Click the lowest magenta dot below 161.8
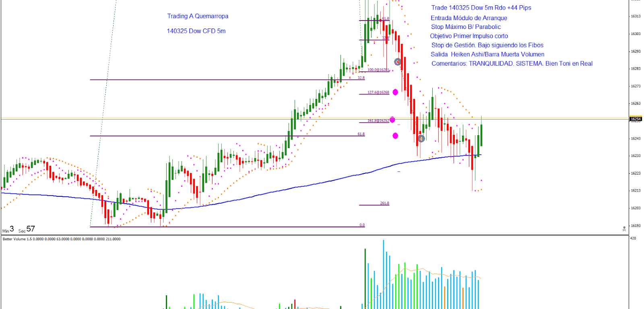This screenshot has height=309, width=644. coord(395,136)
